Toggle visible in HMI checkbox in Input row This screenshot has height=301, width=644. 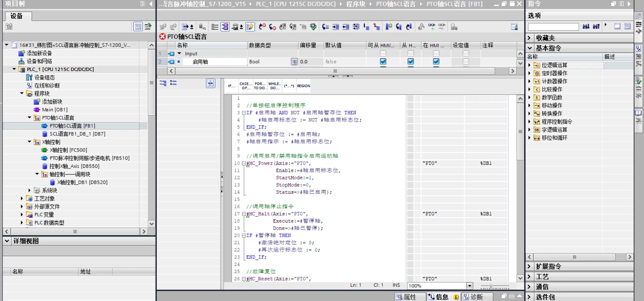point(436,53)
